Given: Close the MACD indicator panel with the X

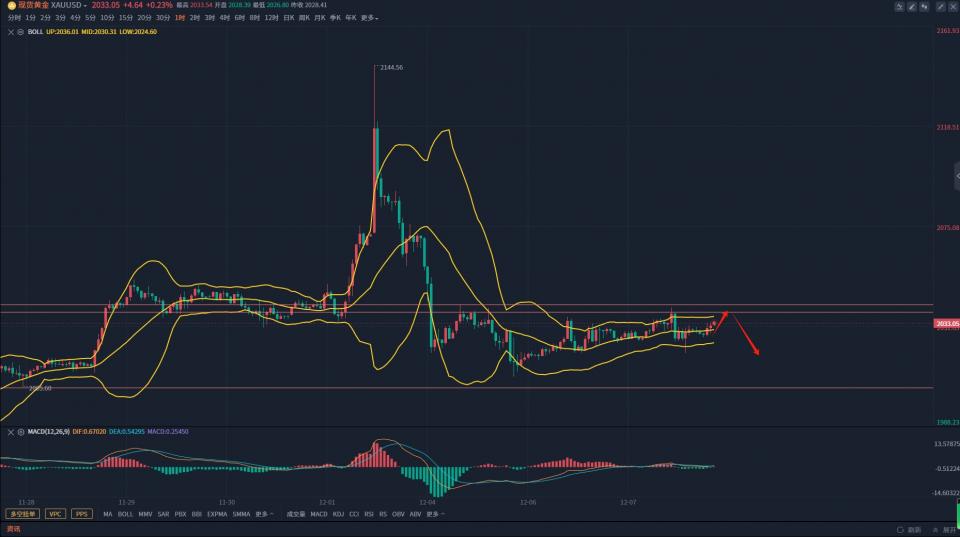Looking at the screenshot, I should click(11, 432).
